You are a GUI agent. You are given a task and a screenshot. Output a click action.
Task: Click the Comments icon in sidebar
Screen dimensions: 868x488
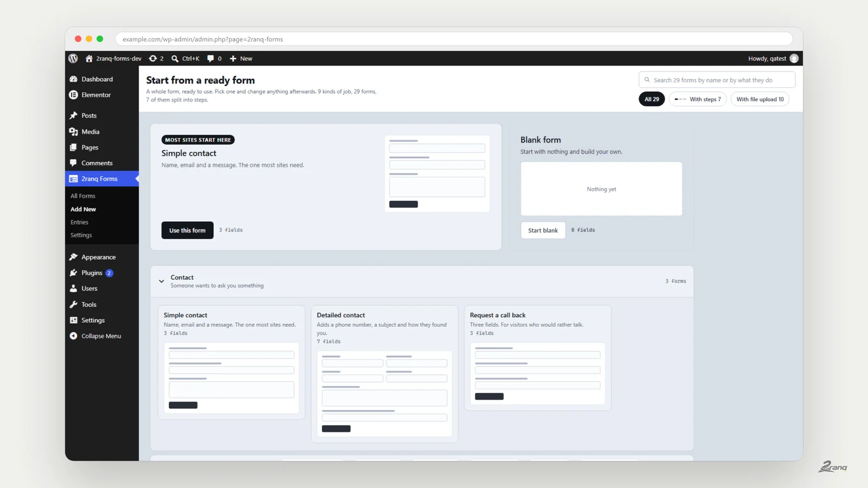(x=74, y=163)
